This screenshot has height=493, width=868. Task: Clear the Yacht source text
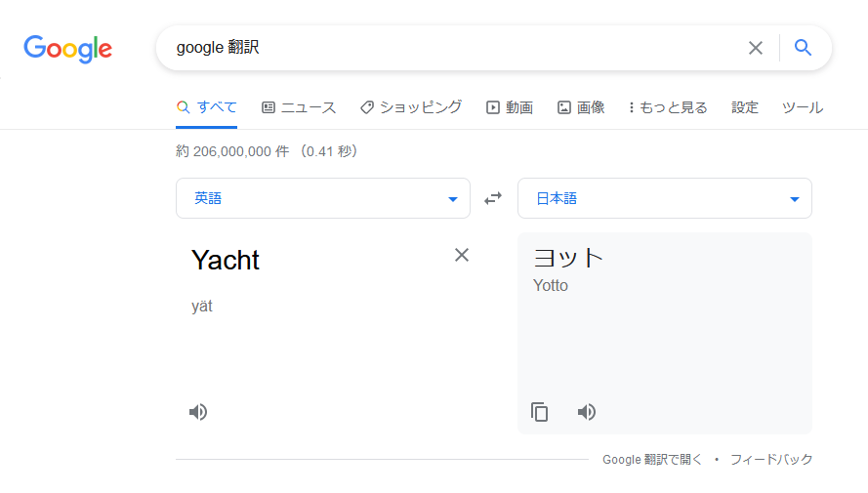click(x=462, y=255)
